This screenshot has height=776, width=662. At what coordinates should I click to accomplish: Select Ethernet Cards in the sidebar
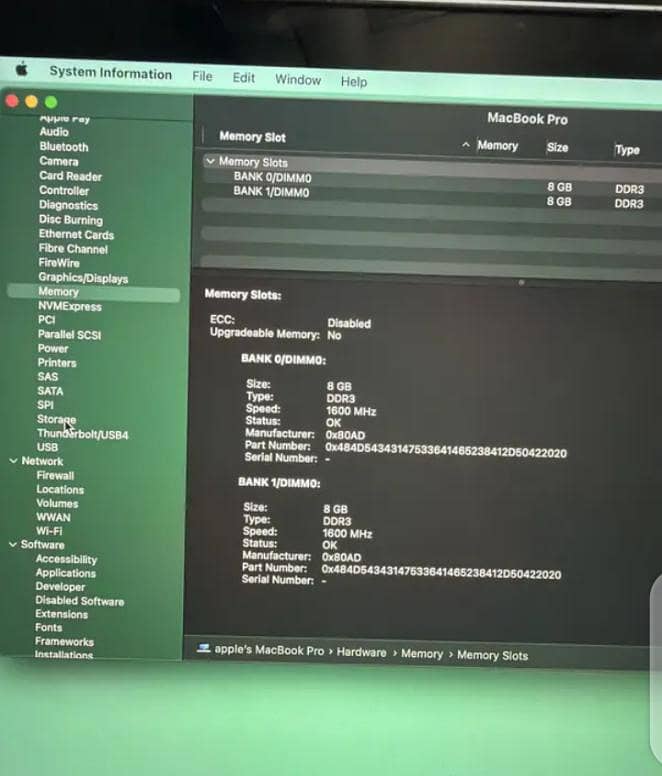click(76, 235)
